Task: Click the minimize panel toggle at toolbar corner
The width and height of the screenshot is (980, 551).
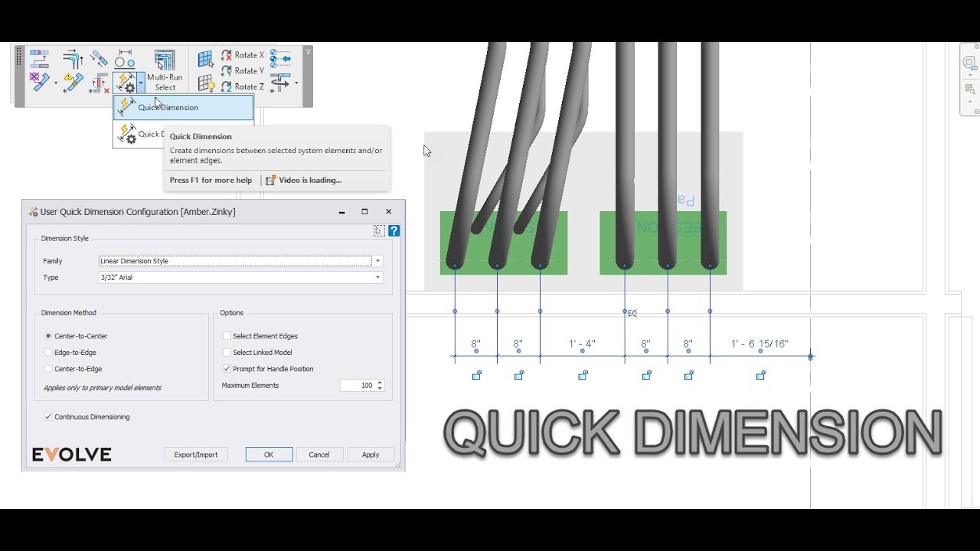Action: [x=308, y=51]
